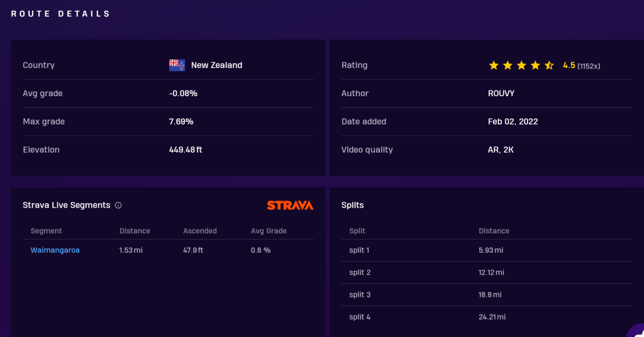Click the ROUVY author name
This screenshot has width=644, height=337.
coord(501,93)
